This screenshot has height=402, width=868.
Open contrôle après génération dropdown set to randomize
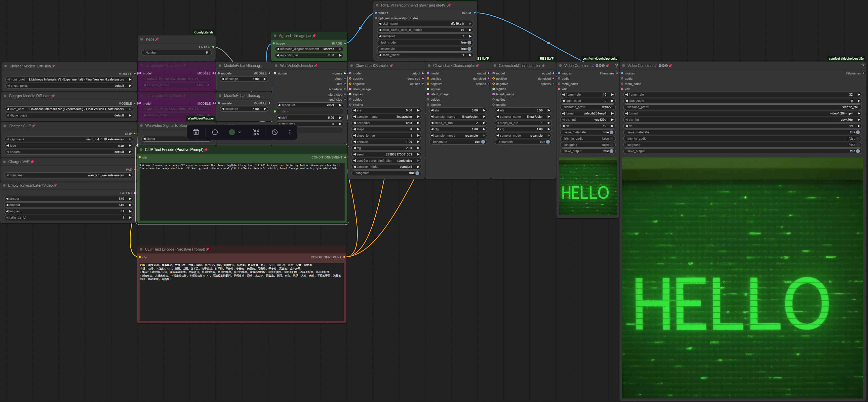[386, 161]
